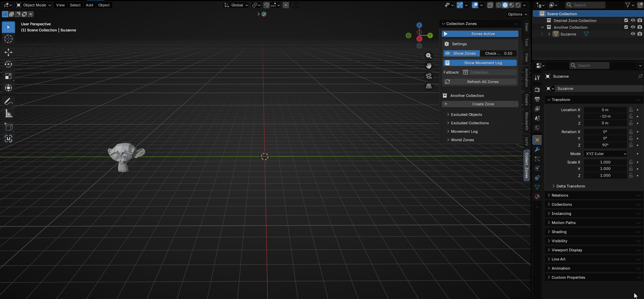644x299 pixels.
Task: Open the Object menu
Action: (x=104, y=5)
